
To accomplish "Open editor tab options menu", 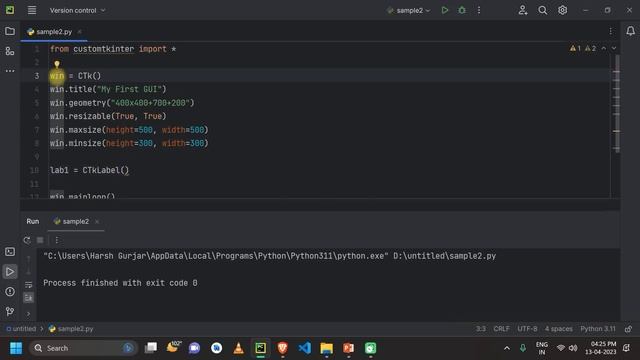I will (x=610, y=31).
